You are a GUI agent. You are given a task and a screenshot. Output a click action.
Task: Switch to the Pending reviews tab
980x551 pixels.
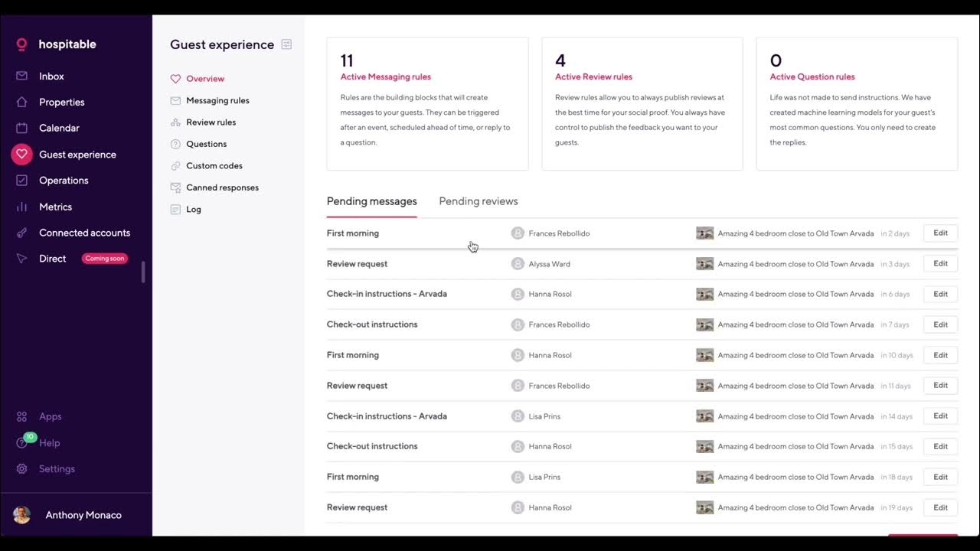point(479,201)
